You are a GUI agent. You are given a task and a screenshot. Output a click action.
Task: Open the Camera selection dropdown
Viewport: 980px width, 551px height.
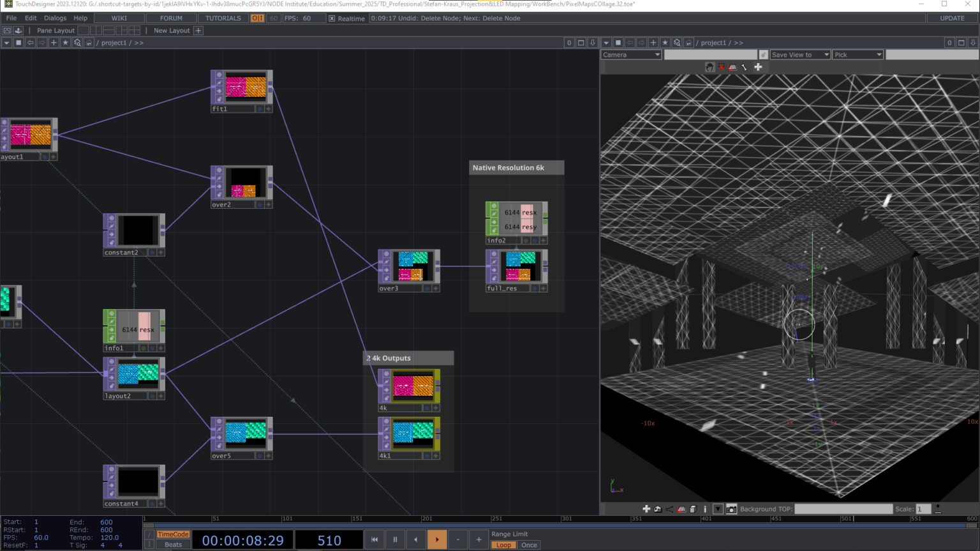pos(630,54)
